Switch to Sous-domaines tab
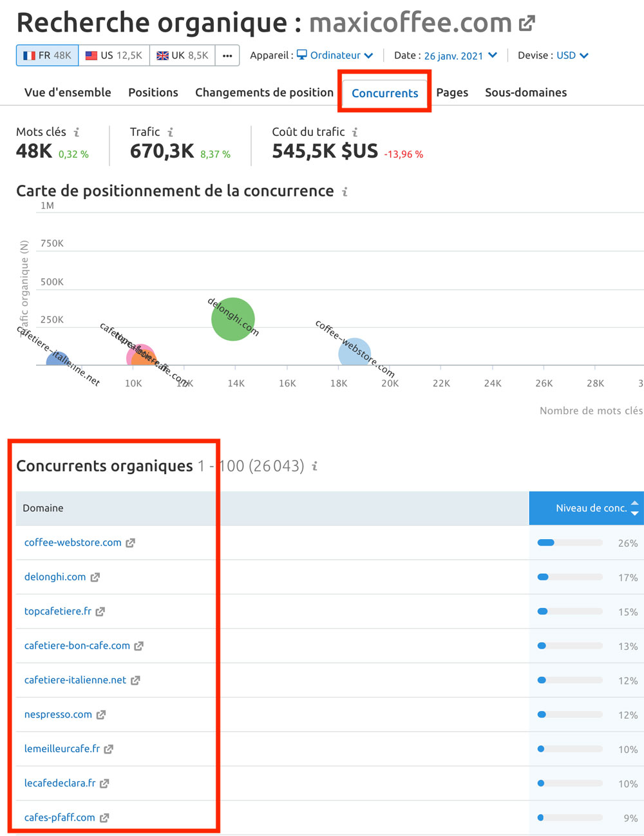This screenshot has width=644, height=836. coord(526,92)
